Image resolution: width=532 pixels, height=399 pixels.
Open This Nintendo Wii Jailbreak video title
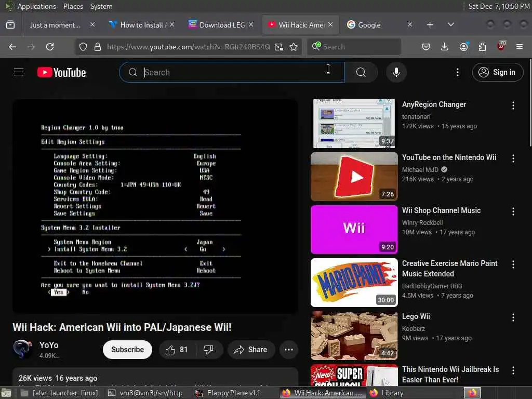(450, 374)
